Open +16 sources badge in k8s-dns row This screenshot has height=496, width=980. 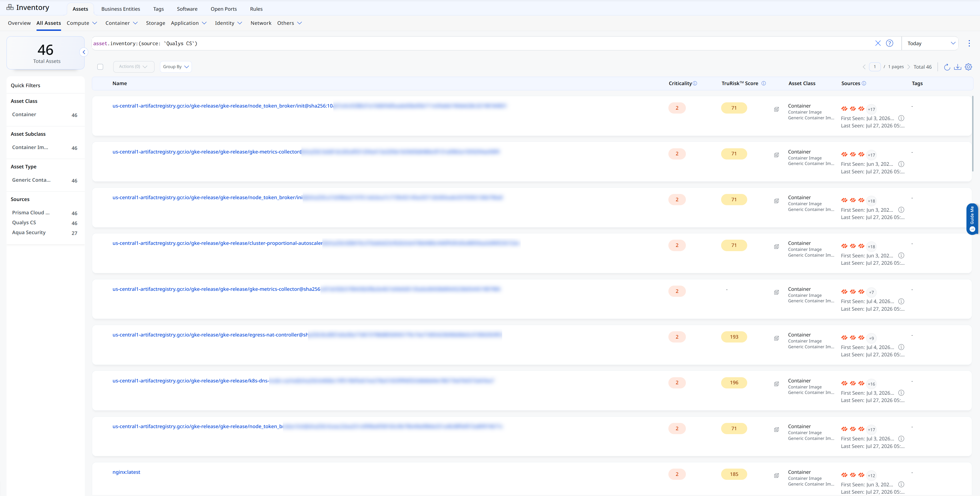(871, 384)
